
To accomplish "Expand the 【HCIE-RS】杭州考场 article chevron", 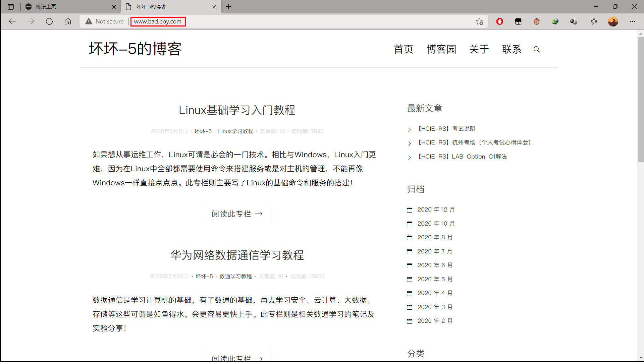I will [410, 143].
